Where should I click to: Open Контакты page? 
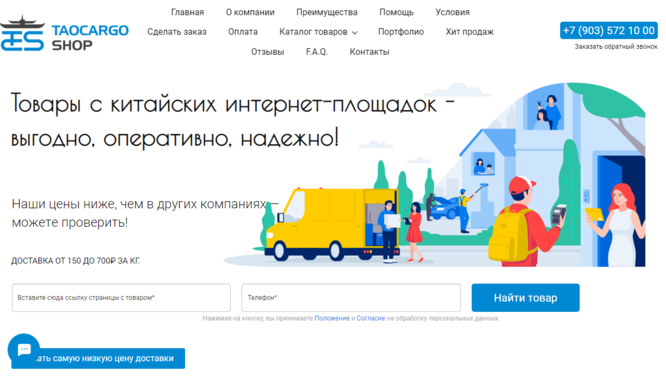coord(369,52)
